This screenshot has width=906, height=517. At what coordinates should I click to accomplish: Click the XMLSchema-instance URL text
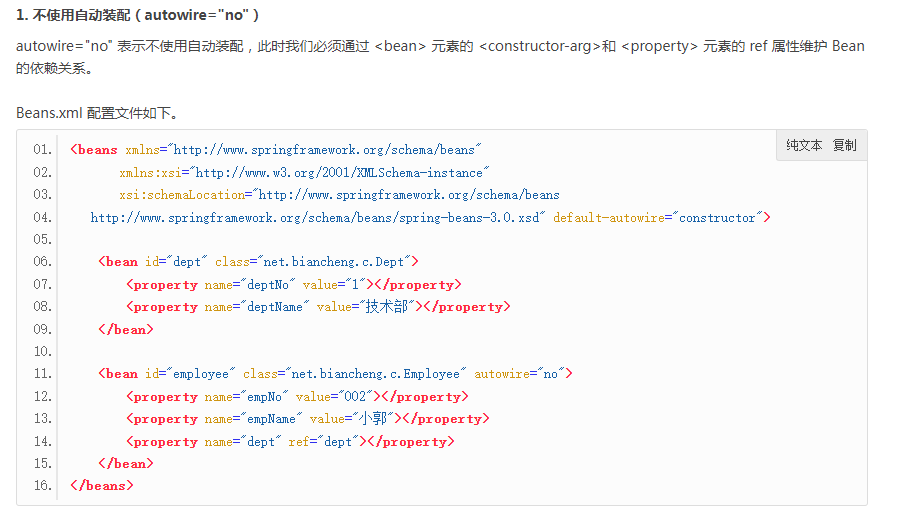pos(342,173)
